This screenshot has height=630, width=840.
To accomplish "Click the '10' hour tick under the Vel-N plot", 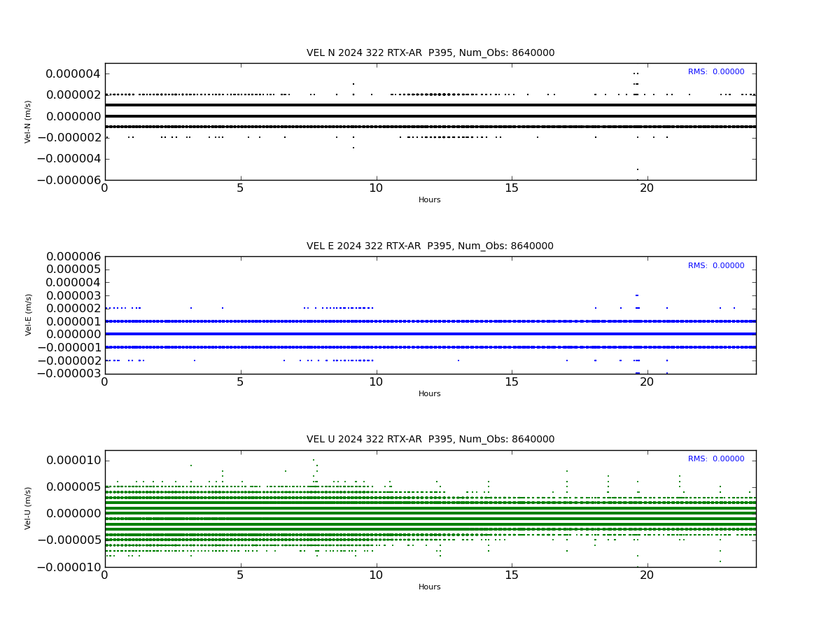I will (376, 188).
